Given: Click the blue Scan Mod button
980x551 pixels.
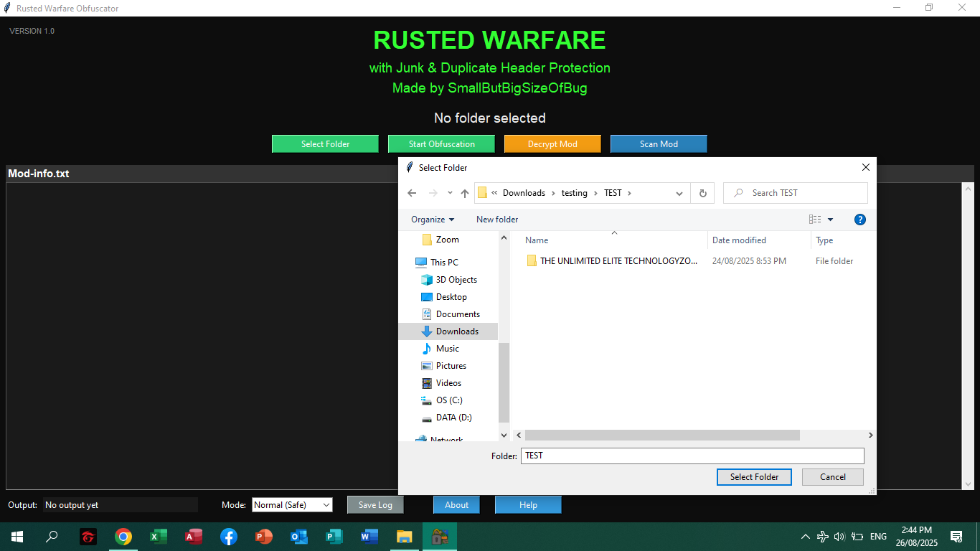Looking at the screenshot, I should tap(659, 143).
